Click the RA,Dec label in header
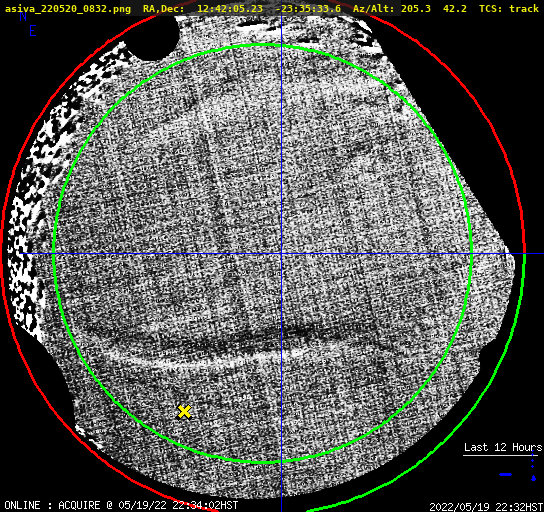Screen dimensions: 544x512 point(163,8)
